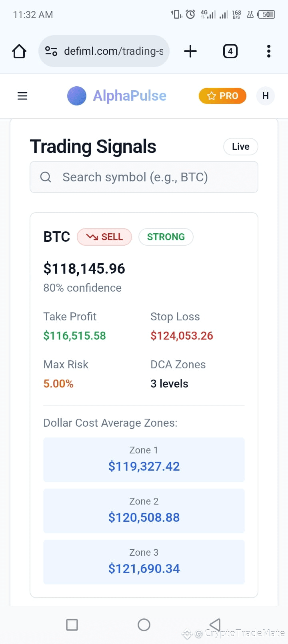
Task: Select the Zone 1 price card
Action: coord(144,459)
